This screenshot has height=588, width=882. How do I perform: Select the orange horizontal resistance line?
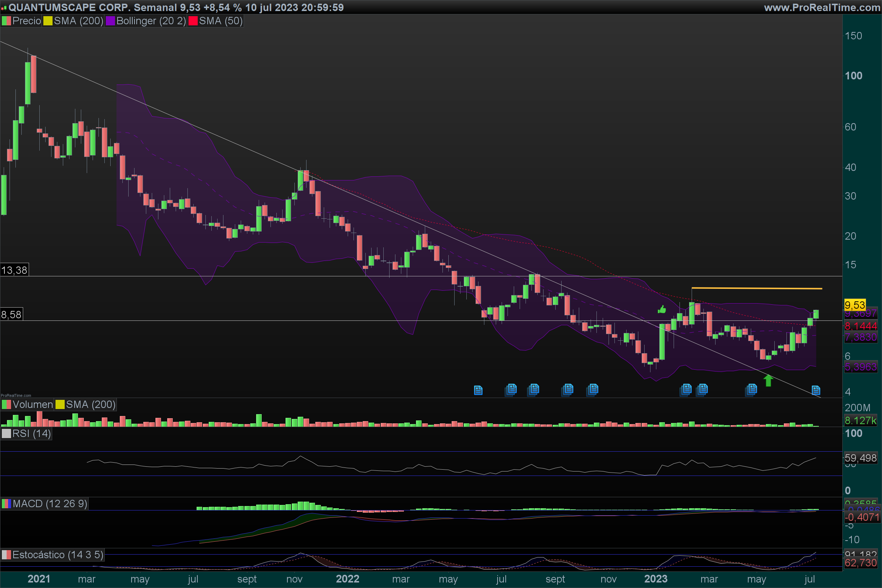tap(757, 288)
